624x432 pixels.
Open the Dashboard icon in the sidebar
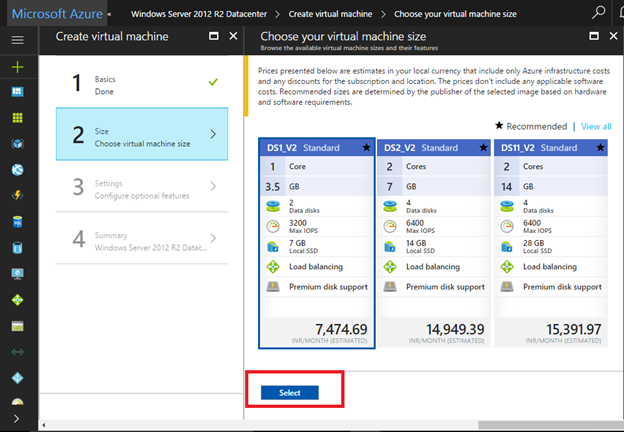[18, 92]
